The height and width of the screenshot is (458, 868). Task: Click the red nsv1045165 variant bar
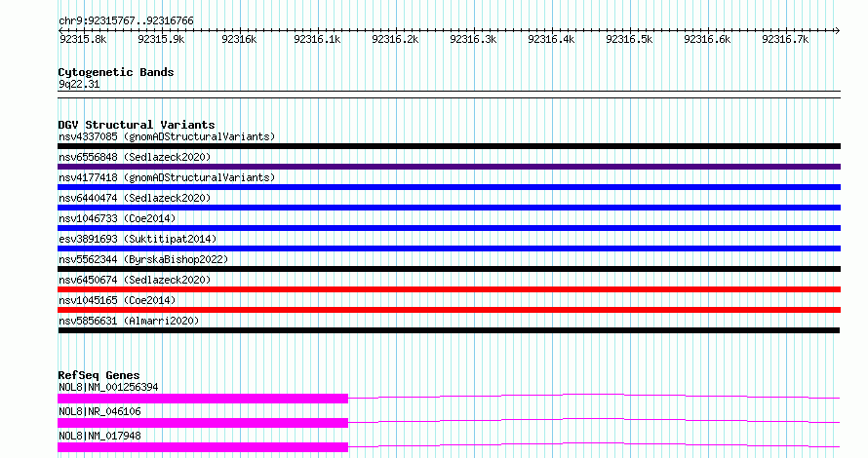(449, 310)
